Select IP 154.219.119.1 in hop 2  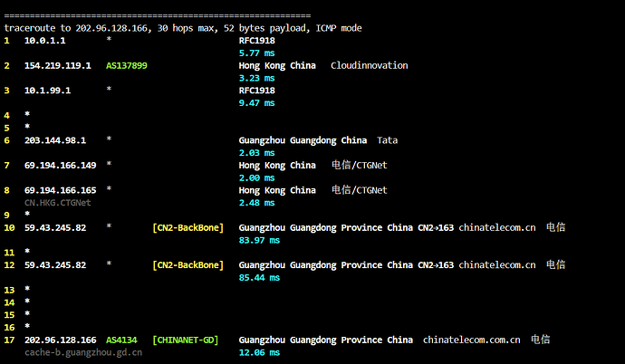[57, 66]
